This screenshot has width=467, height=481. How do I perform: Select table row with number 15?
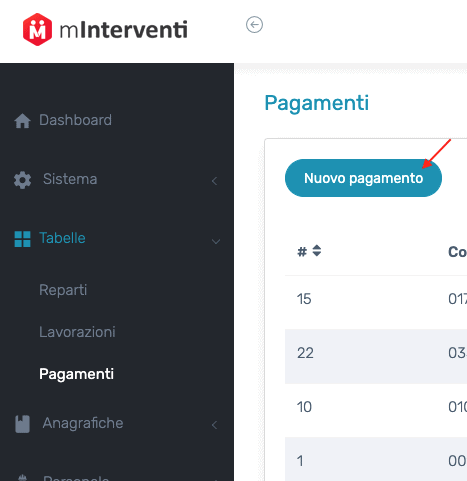click(x=376, y=299)
